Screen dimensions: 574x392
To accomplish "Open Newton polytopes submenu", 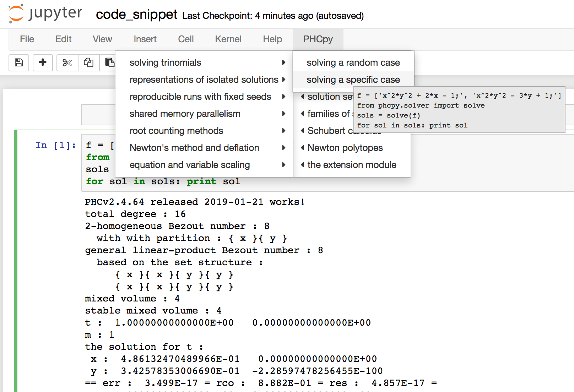I will (345, 148).
